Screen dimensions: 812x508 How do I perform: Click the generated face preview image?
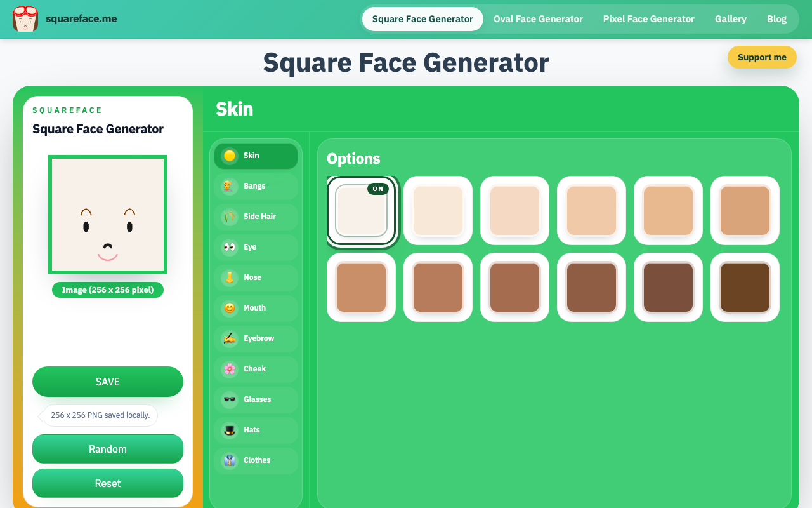[108, 215]
